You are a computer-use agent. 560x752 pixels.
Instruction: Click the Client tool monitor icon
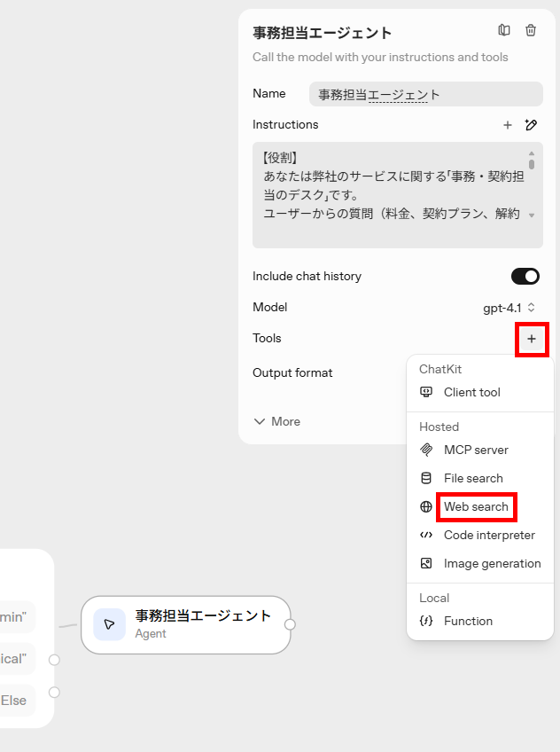click(x=426, y=392)
